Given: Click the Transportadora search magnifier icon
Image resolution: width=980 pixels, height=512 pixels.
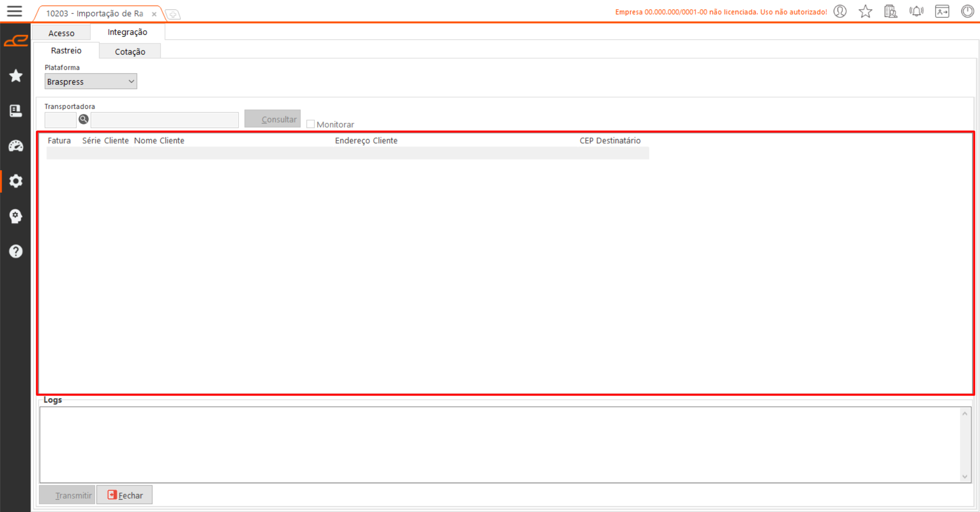Looking at the screenshot, I should 84,120.
